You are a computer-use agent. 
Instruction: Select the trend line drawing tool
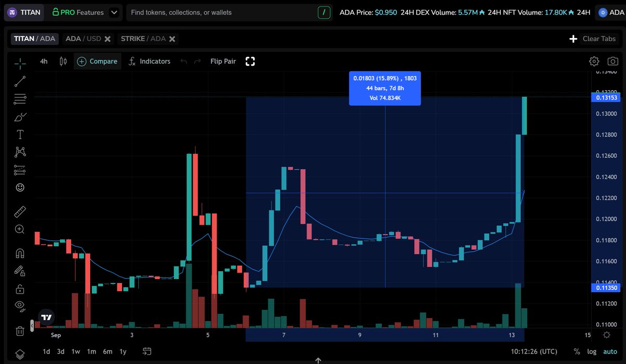click(x=20, y=81)
